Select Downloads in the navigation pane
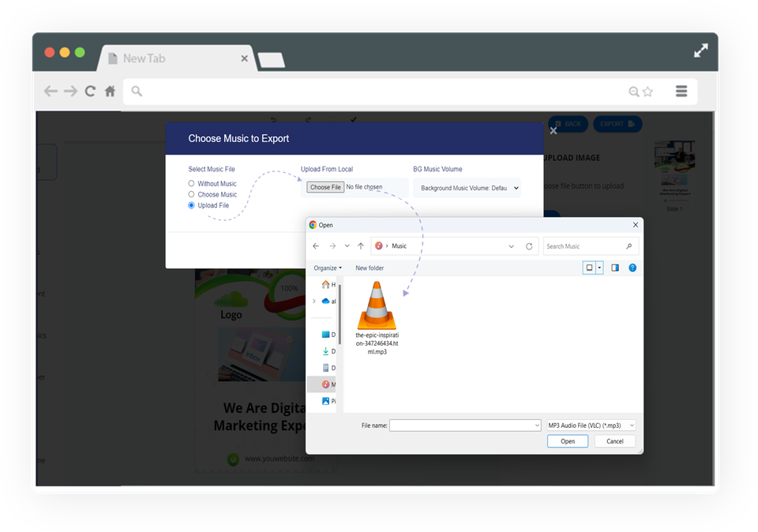The width and height of the screenshot is (758, 532). tap(328, 351)
